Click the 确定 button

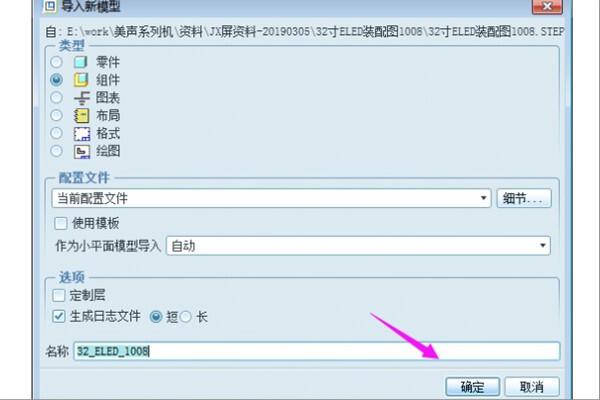(x=473, y=387)
